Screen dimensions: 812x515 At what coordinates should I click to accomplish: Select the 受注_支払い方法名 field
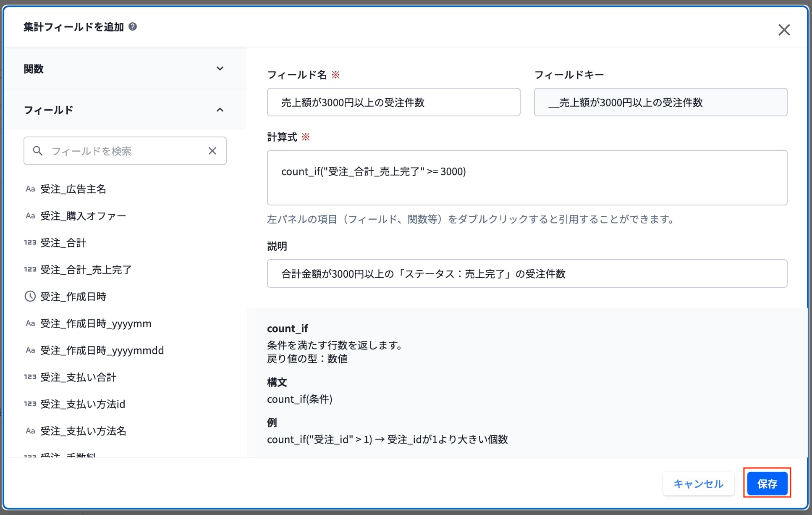coord(83,431)
